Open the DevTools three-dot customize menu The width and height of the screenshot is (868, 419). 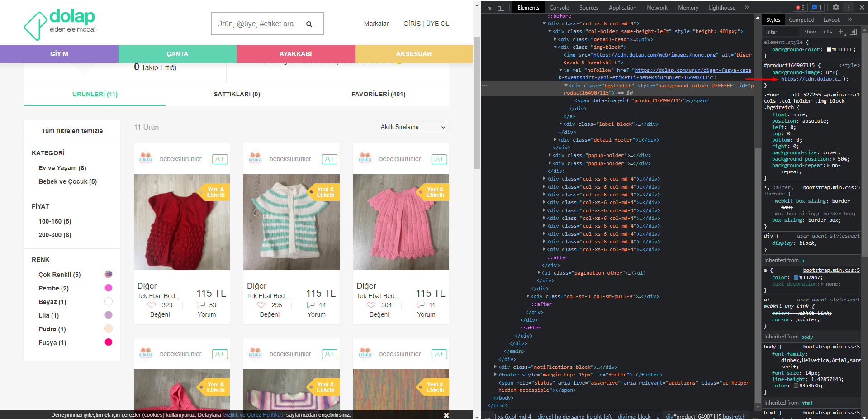[849, 7]
